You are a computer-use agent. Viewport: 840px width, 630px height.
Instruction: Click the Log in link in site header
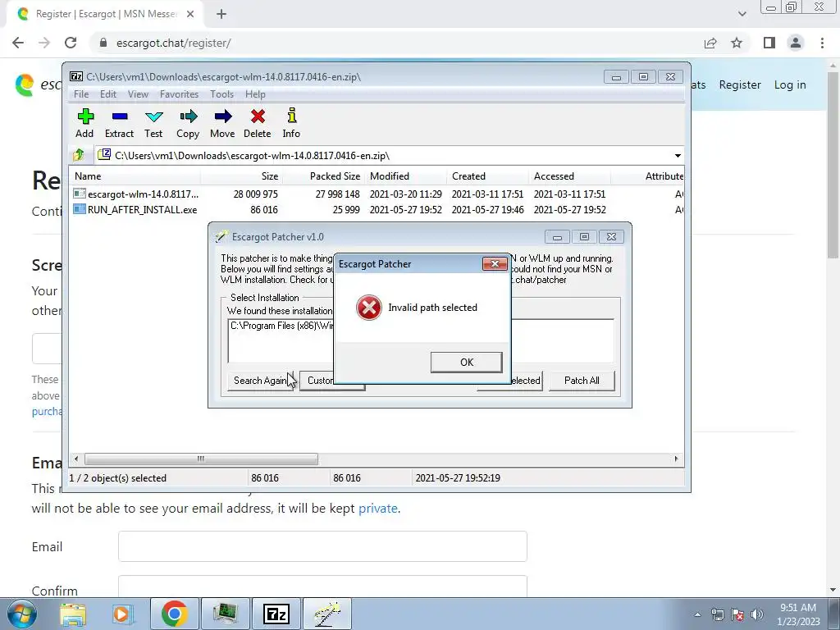[x=790, y=84]
